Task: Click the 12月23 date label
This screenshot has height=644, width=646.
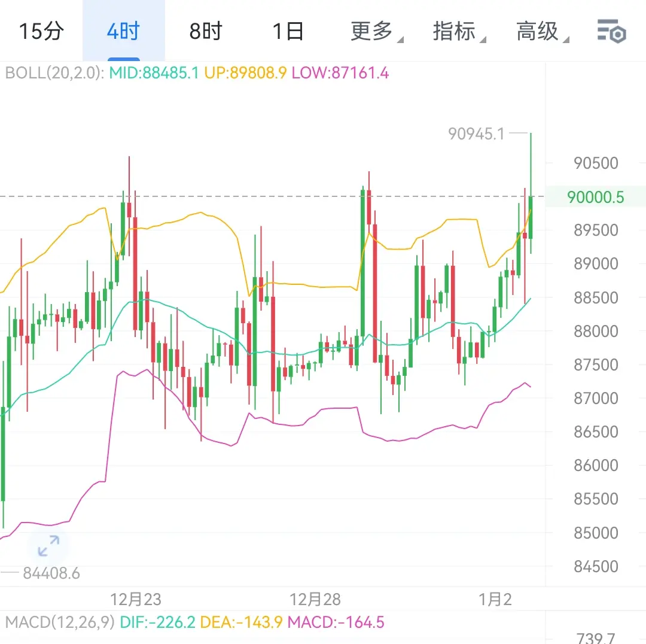Action: pos(136,599)
